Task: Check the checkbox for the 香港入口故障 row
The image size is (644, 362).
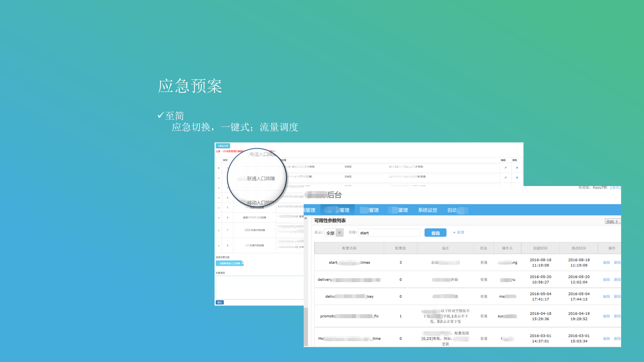Action: tap(219, 217)
